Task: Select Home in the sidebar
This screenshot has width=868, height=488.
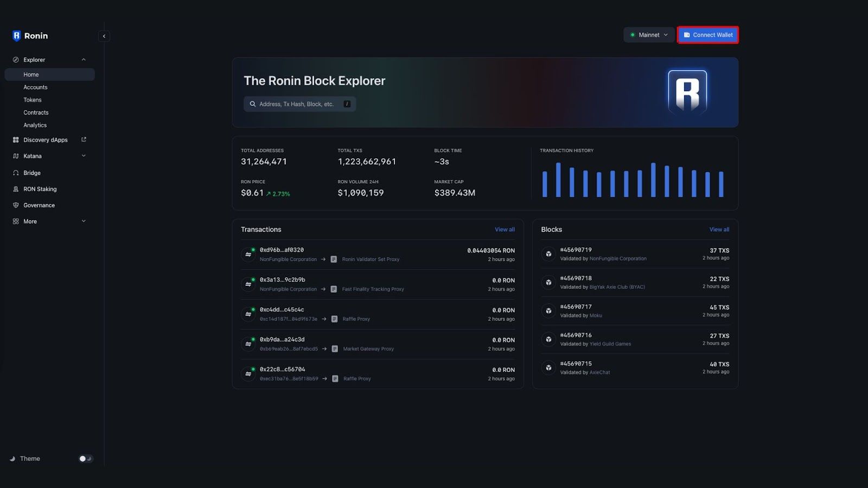Action: [49, 74]
